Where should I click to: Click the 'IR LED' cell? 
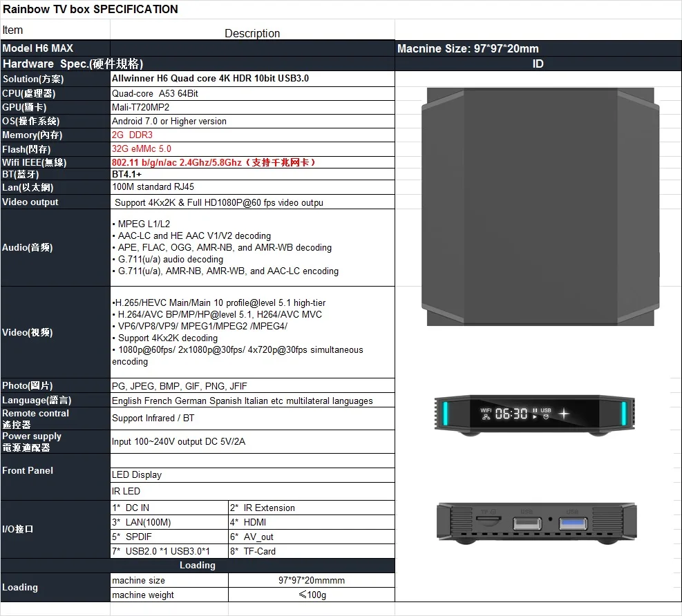(x=253, y=491)
